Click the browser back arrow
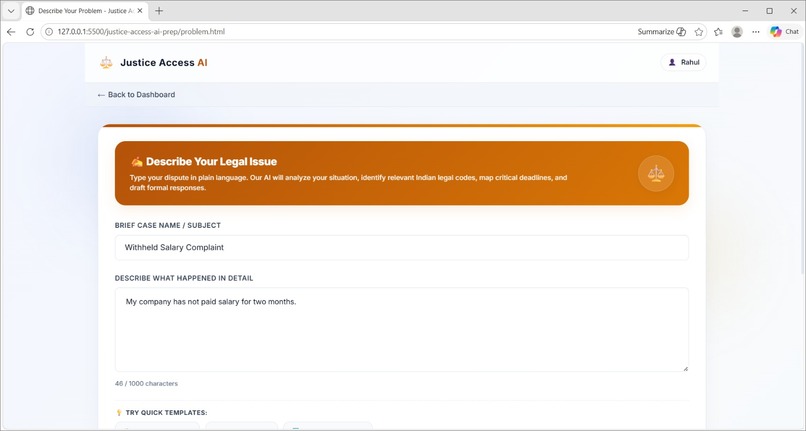 11,32
